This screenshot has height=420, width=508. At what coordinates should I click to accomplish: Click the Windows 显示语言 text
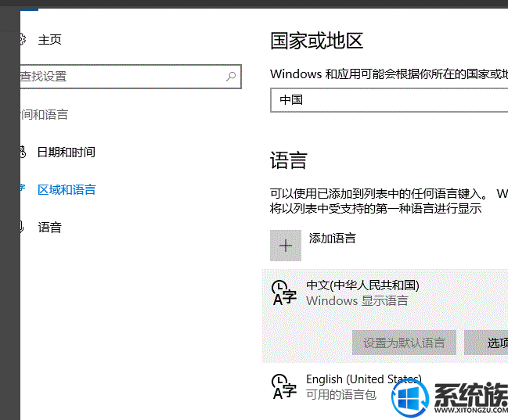pyautogui.click(x=357, y=300)
